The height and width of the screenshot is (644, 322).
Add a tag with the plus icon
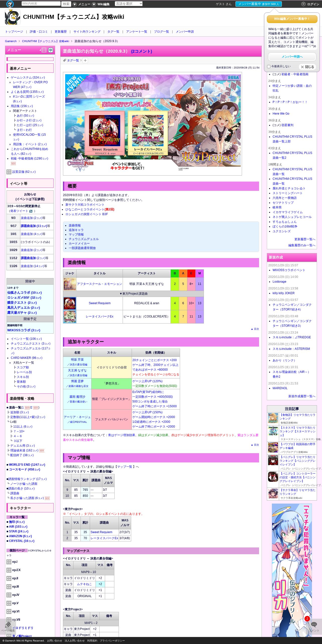point(85,60)
